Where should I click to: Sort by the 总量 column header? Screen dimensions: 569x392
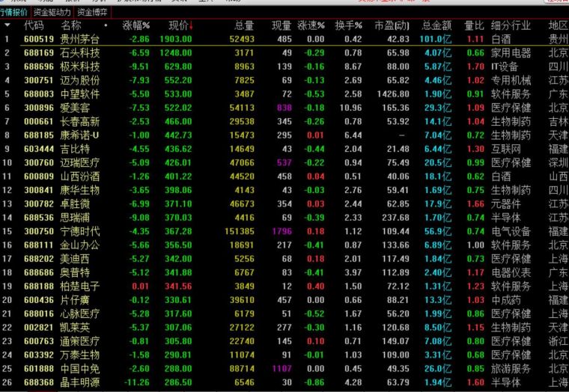244,25
